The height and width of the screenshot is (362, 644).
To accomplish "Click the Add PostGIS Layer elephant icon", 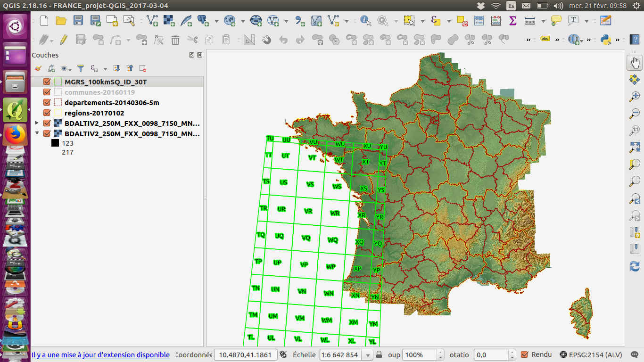I will pos(203,20).
